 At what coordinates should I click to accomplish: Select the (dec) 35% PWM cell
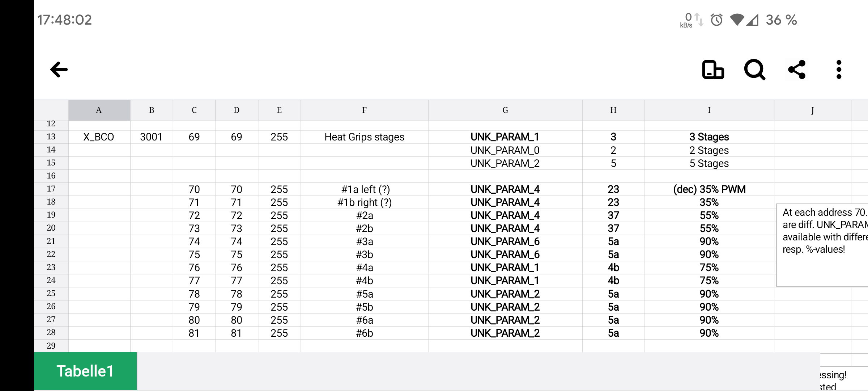pyautogui.click(x=709, y=189)
